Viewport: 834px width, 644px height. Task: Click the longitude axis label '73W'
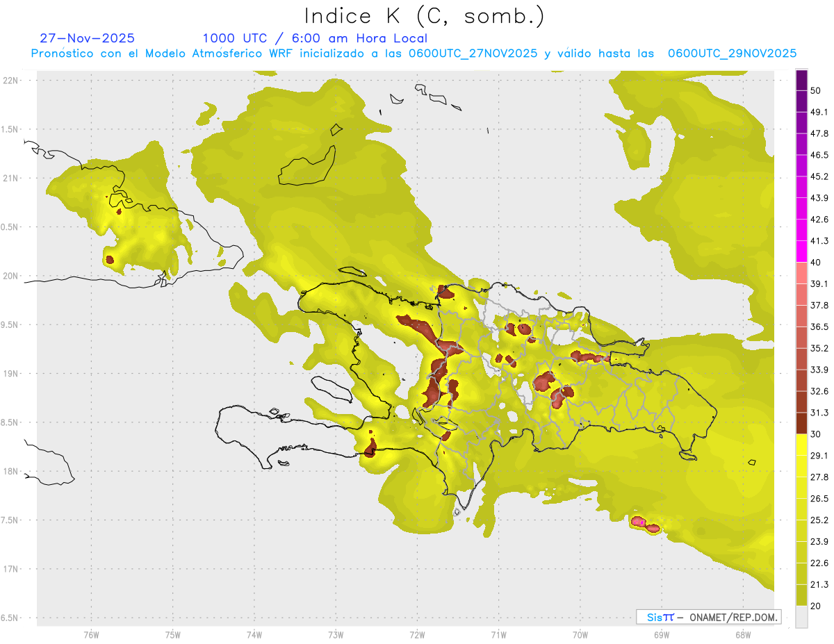coord(336,634)
